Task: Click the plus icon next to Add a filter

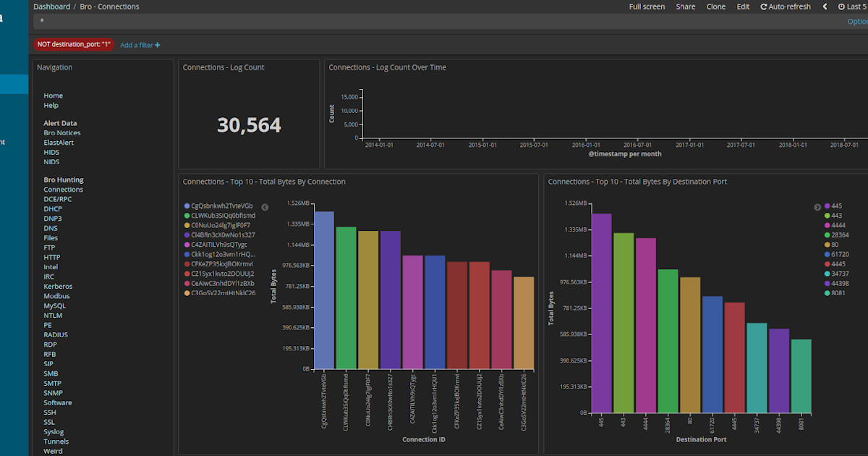Action: (x=158, y=45)
